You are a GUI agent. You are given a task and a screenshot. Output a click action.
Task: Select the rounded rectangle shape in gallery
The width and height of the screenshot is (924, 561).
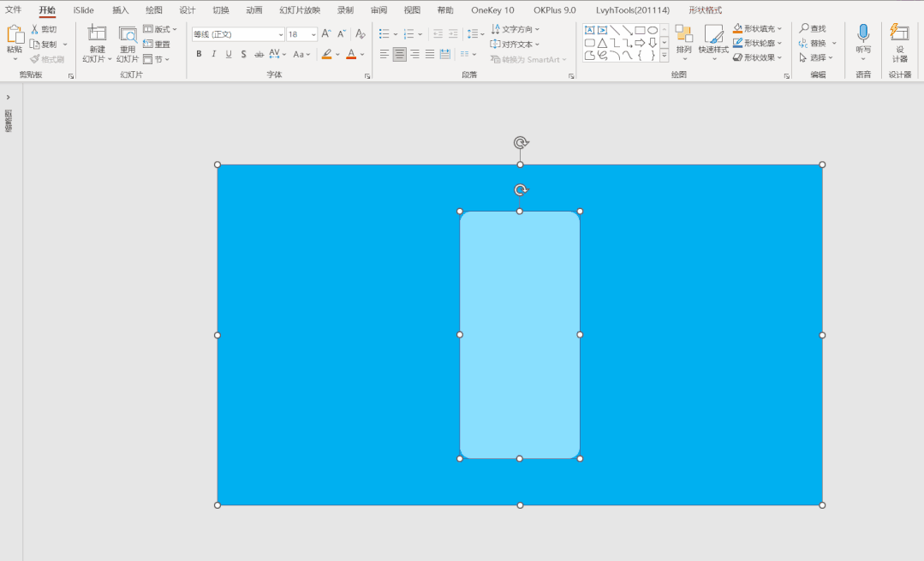point(589,43)
